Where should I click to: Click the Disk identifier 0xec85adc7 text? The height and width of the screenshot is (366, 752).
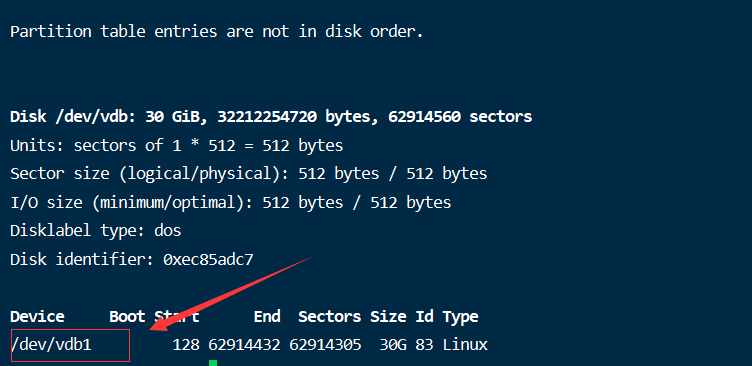pyautogui.click(x=132, y=260)
